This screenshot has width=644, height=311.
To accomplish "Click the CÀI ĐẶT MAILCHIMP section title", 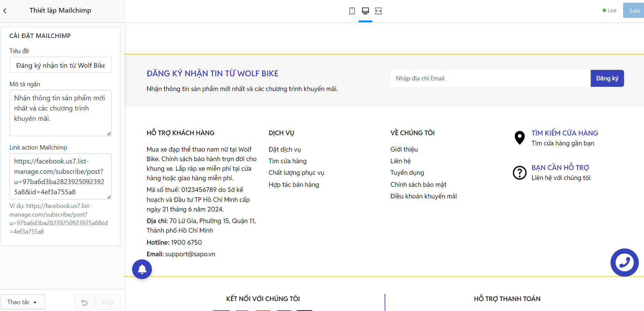I will coord(40,36).
